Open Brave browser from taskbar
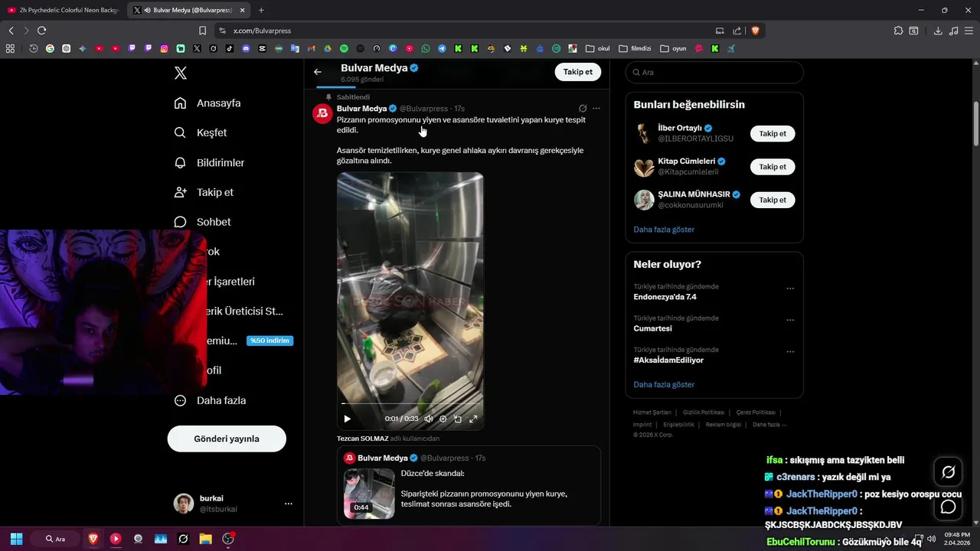 click(93, 539)
